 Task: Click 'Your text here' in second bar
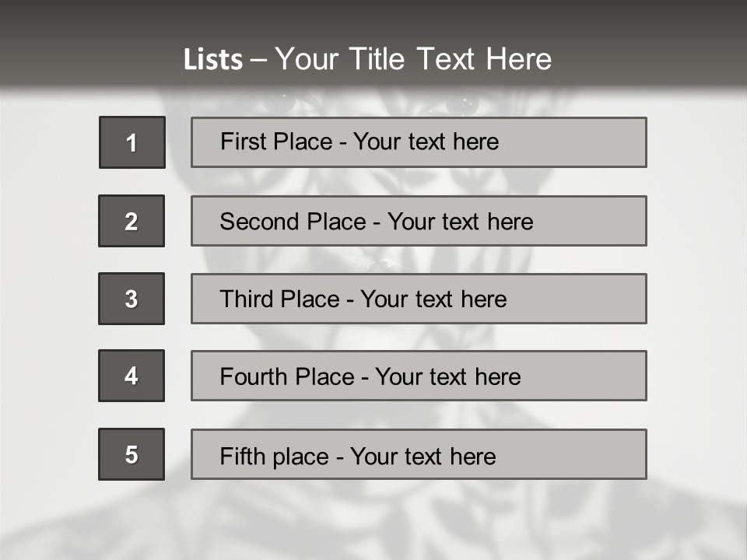coord(460,222)
